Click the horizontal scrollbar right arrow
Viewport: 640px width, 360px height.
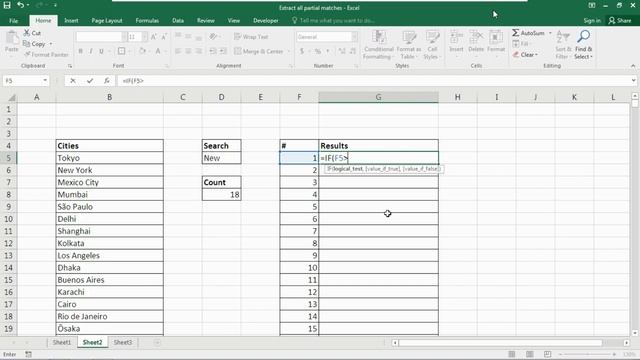coord(627,343)
